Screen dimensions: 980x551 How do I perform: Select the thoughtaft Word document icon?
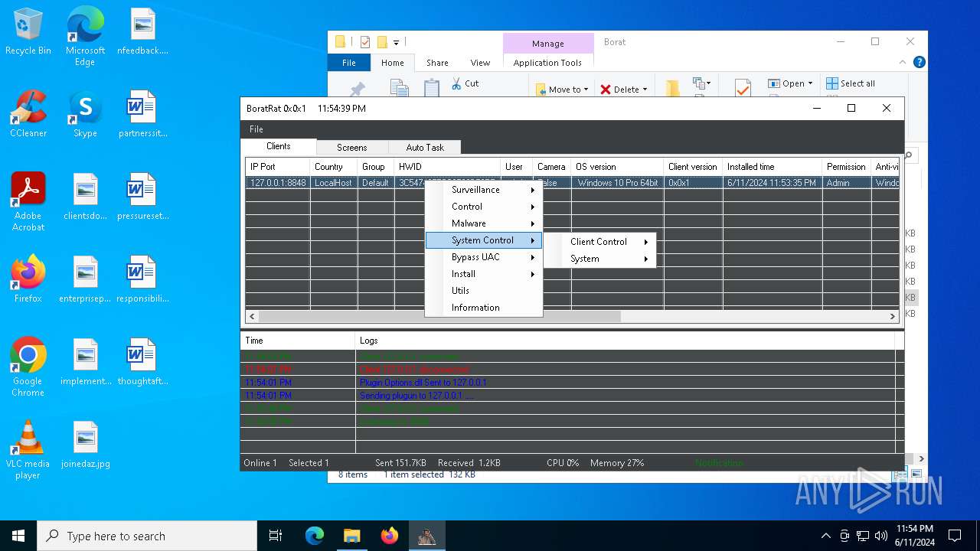point(142,362)
